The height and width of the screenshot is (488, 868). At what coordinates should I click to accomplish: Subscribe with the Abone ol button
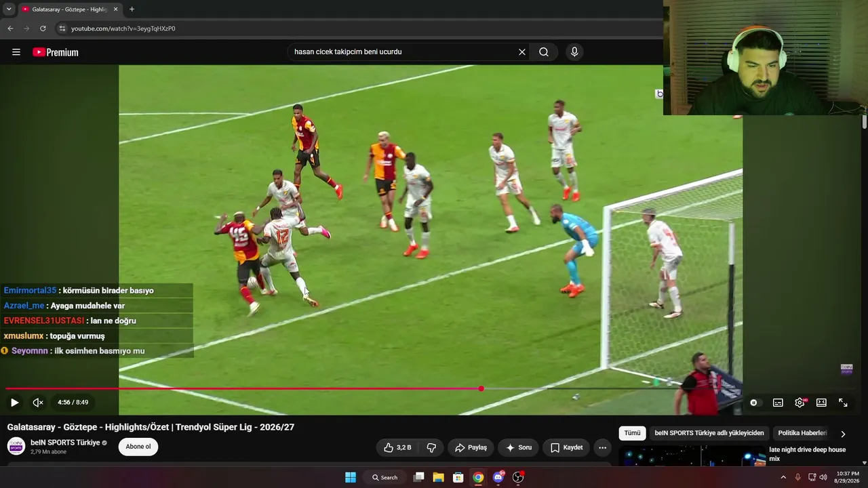[138, 447]
